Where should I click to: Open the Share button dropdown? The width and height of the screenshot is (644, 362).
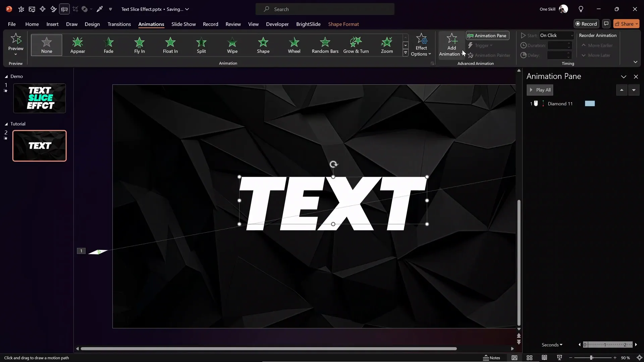[637, 24]
